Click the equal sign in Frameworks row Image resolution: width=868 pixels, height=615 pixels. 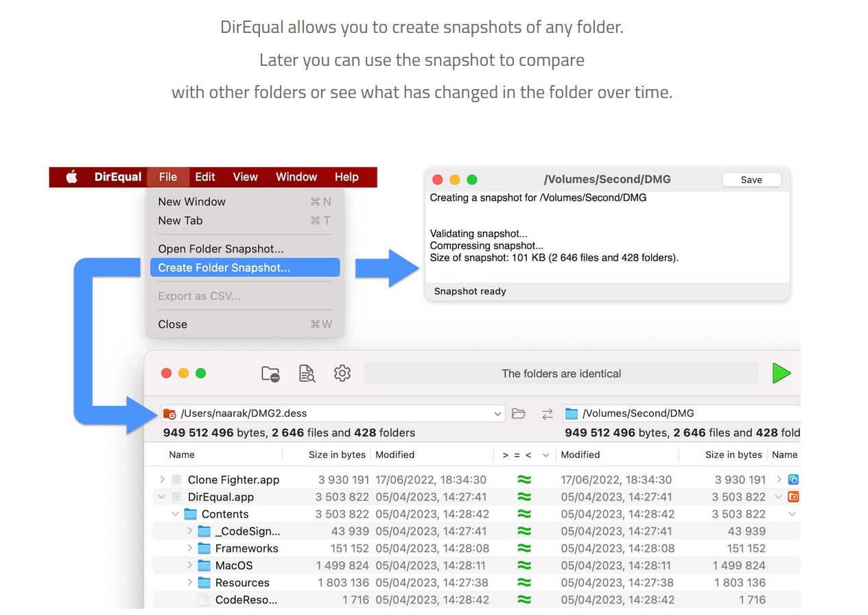pos(524,548)
